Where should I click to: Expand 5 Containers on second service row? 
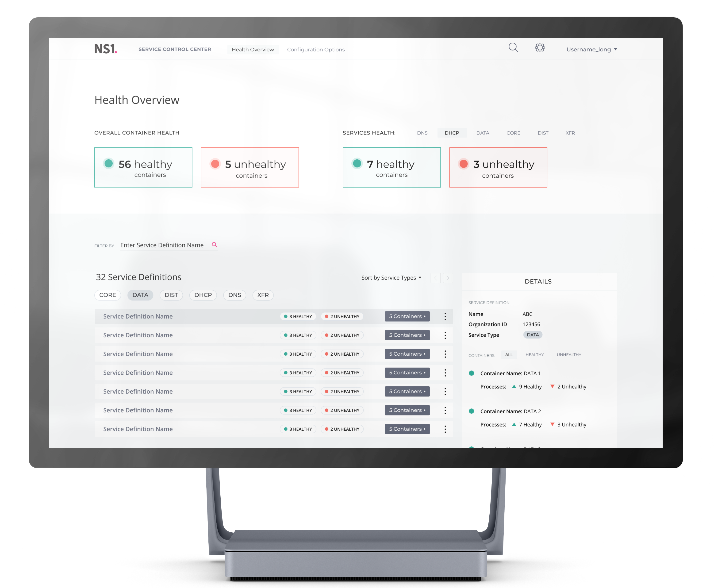point(407,335)
